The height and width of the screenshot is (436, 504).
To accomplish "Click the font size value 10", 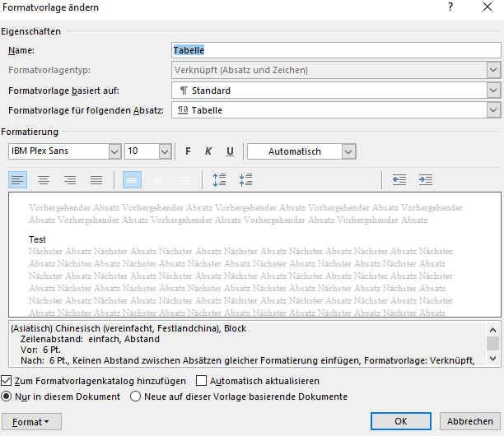I will pos(142,151).
